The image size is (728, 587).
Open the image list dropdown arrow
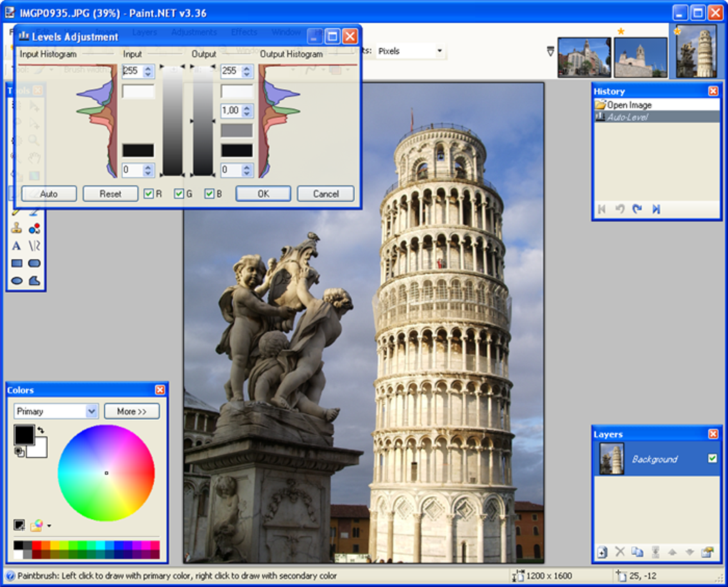pos(551,51)
